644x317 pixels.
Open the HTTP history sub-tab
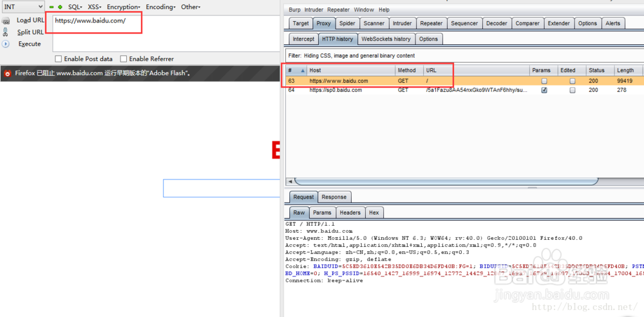(x=337, y=39)
